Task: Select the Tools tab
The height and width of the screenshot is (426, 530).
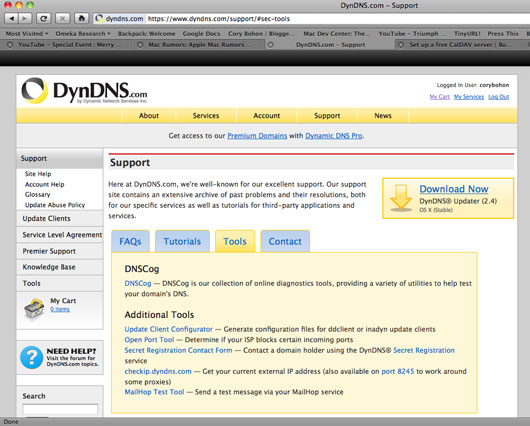Action: tap(235, 241)
